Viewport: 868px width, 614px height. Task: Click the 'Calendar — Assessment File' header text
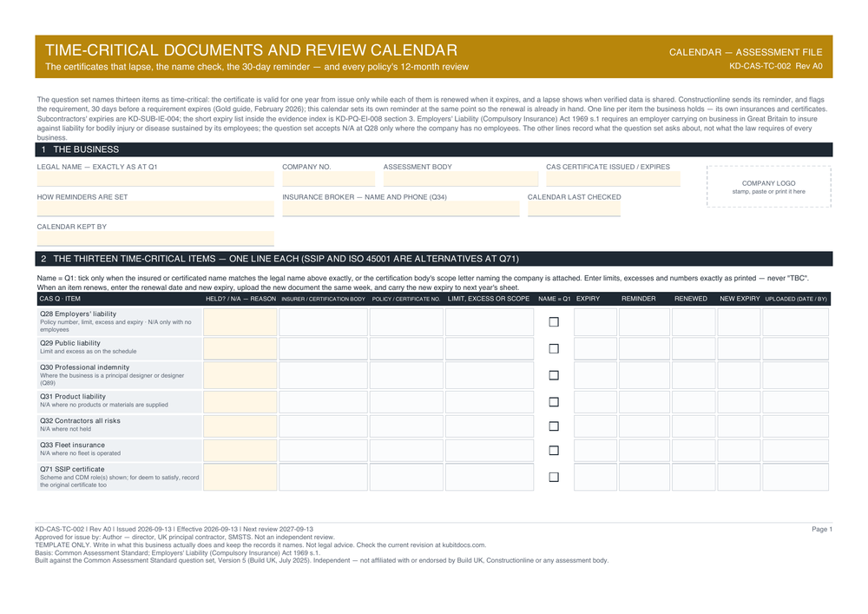coord(746,52)
